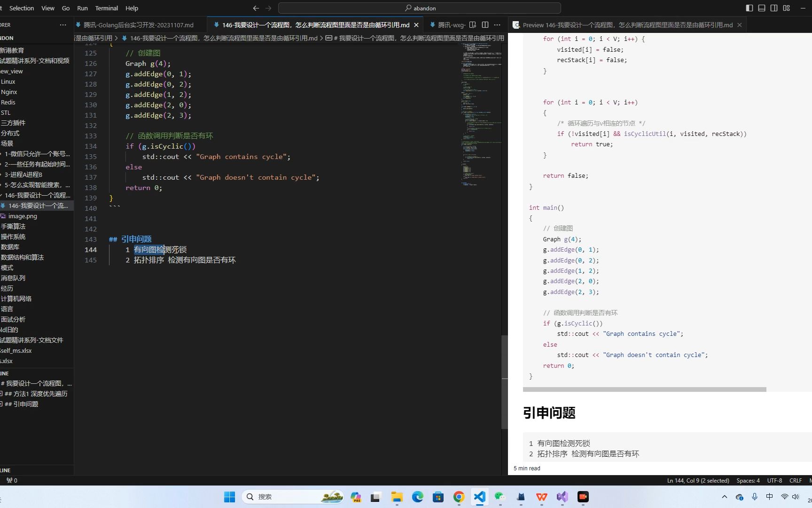Click the editor vertical scrollbar thumb
The image size is (812, 508).
[x=505, y=382]
